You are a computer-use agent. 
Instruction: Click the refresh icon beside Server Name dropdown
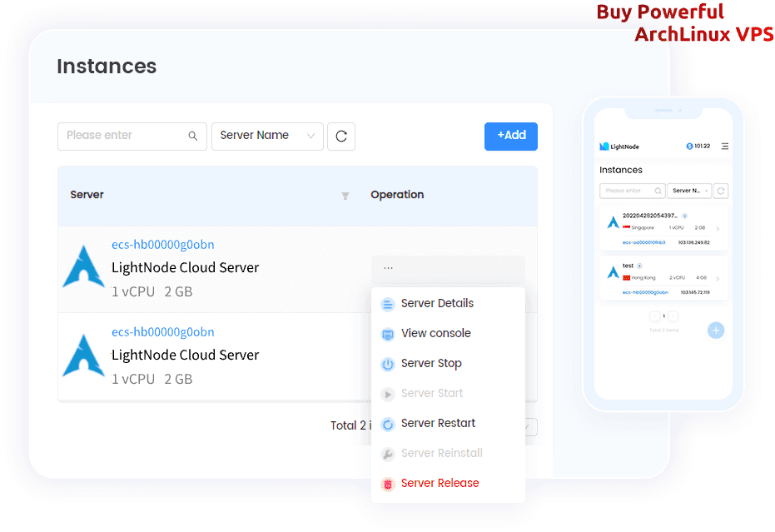click(x=341, y=136)
